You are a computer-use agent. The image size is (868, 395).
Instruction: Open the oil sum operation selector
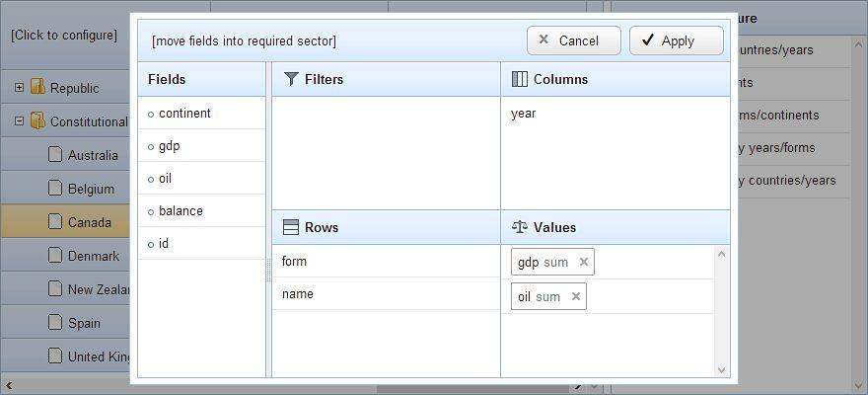tap(548, 296)
